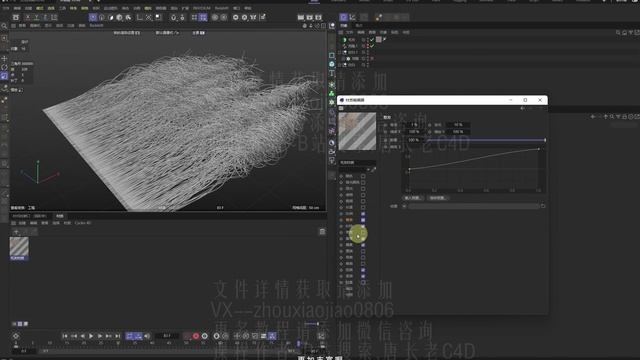
Task: Select the first object row in object manager
Action: [351, 40]
